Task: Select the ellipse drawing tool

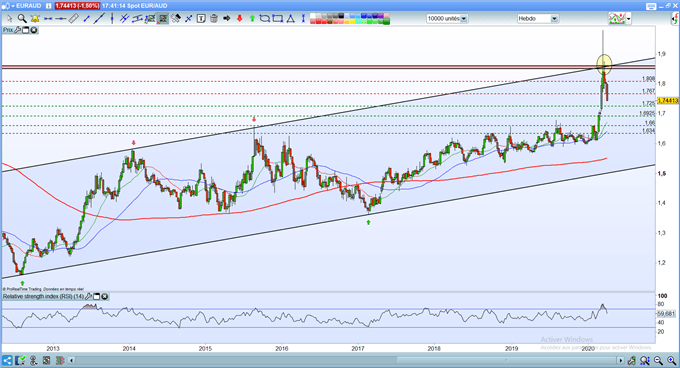Action: pos(265,19)
